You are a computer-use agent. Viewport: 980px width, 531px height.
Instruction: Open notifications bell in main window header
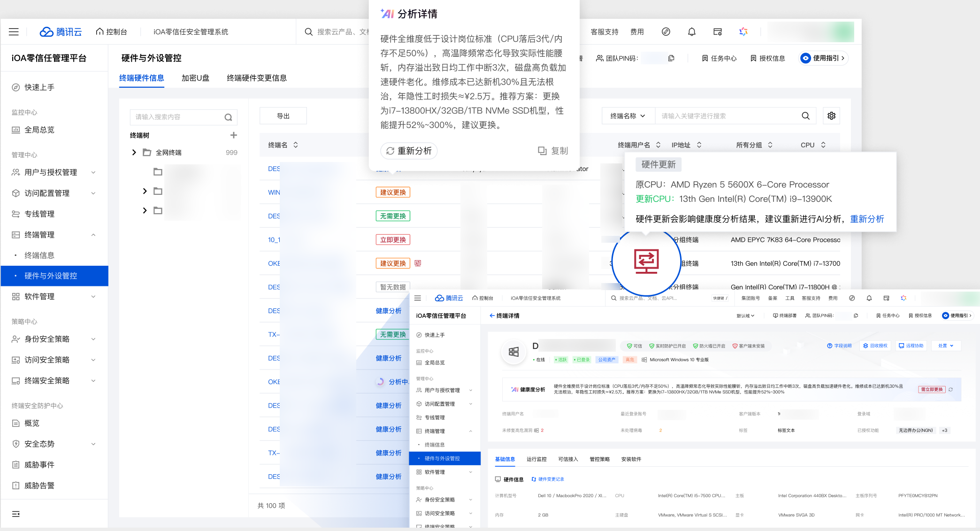tap(691, 32)
